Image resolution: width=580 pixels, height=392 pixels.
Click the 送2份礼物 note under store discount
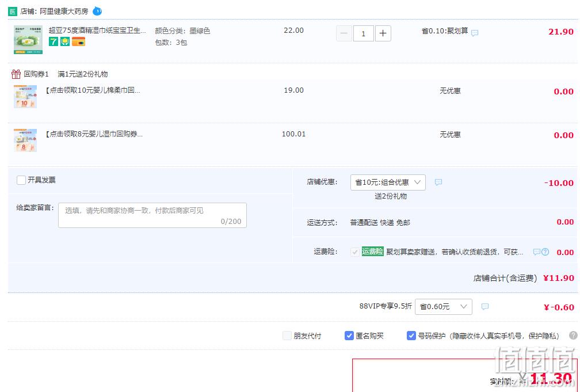tap(391, 196)
